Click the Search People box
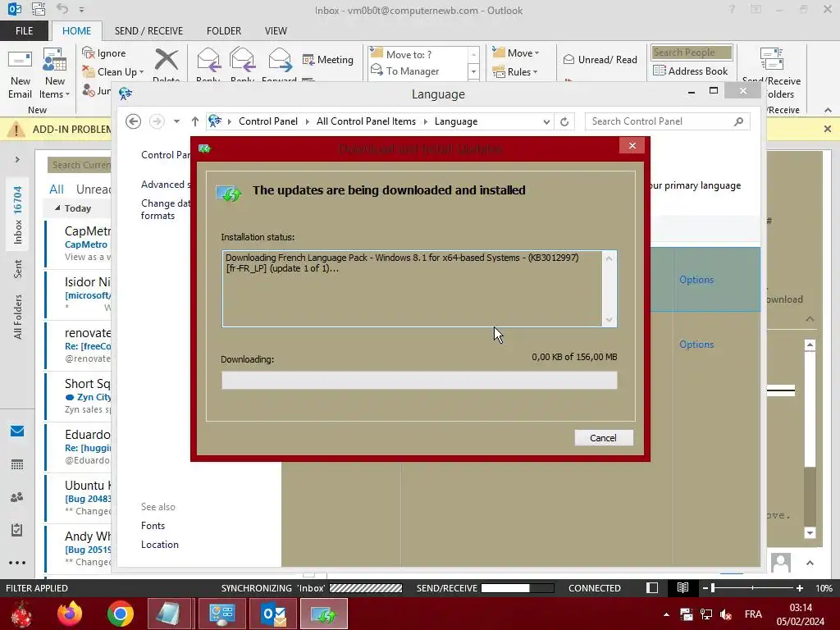 (x=692, y=52)
